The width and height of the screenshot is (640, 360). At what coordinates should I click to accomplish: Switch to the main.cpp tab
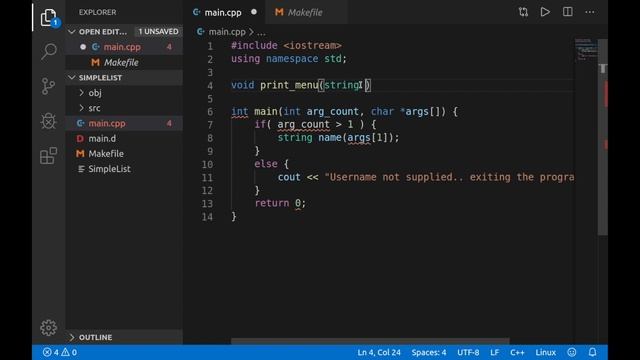(223, 13)
